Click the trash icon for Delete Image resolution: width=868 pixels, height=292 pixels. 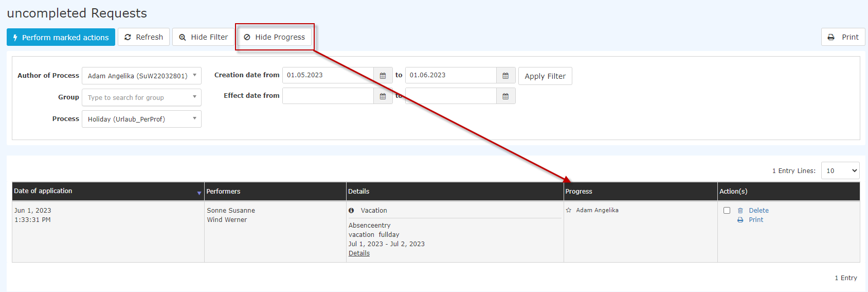coord(740,211)
